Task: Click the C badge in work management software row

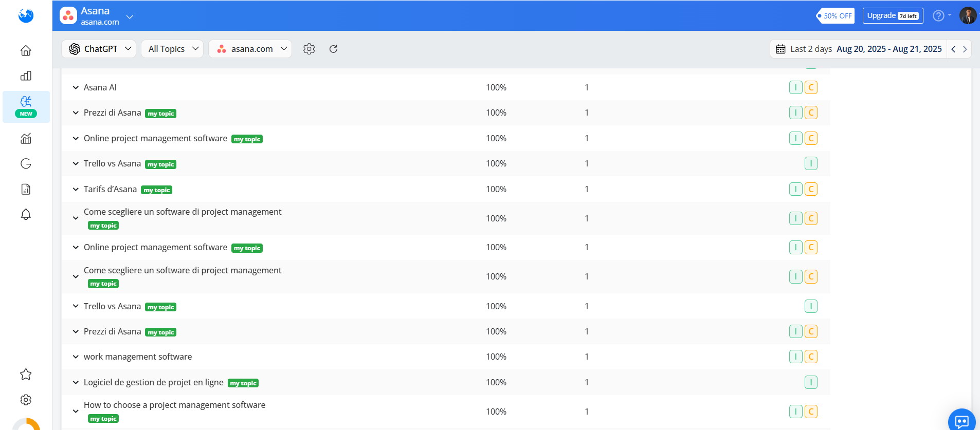Action: (811, 357)
